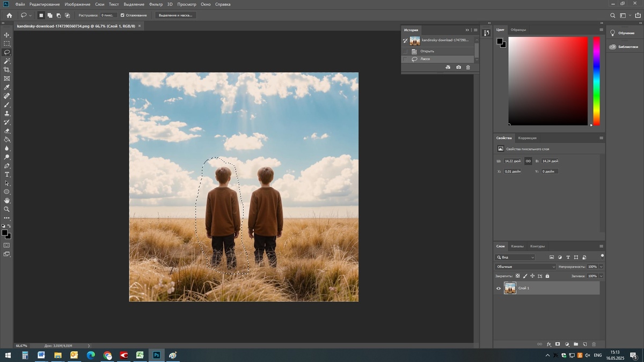Image resolution: width=644 pixels, height=362 pixels.
Task: Select the Horizontal Type tool
Action: pos(7,174)
